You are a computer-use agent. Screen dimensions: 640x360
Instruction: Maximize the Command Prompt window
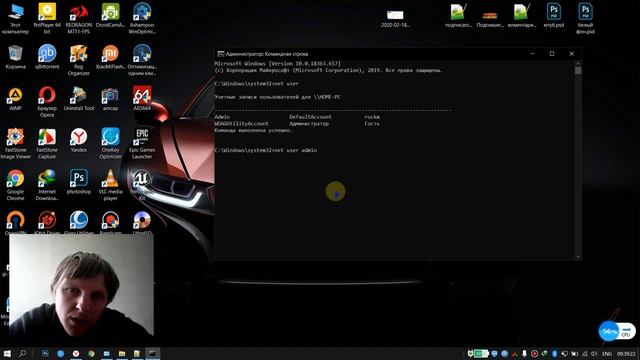(x=552, y=54)
